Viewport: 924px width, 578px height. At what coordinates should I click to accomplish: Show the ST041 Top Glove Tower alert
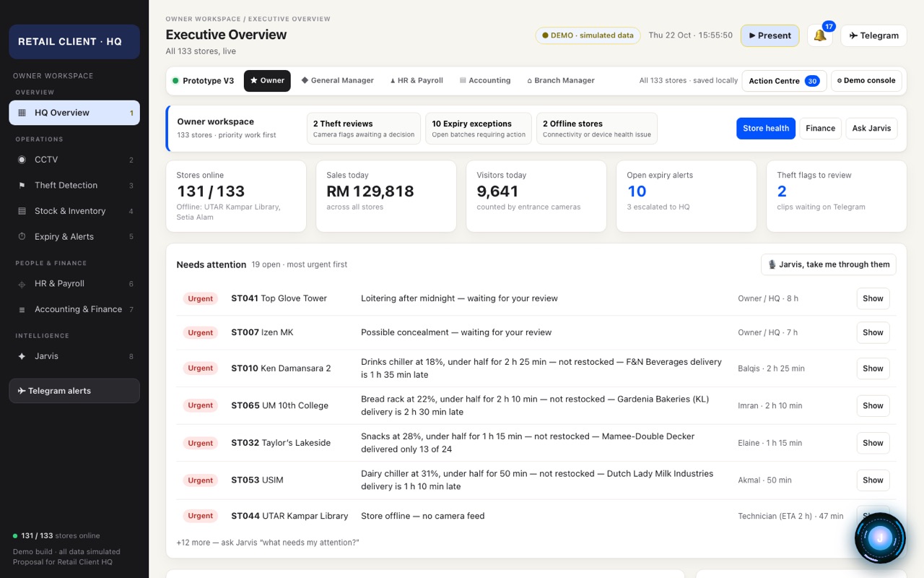873,298
